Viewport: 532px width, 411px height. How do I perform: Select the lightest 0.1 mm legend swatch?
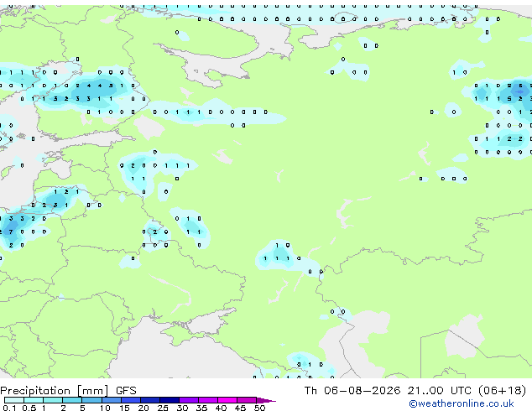coord(14,400)
